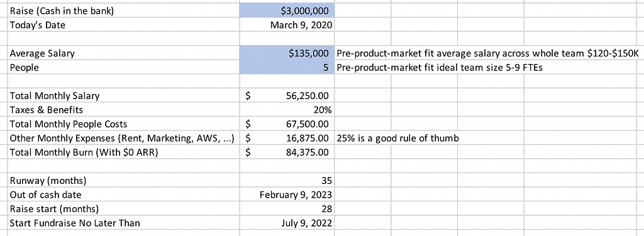Viewport: 644px width, 236px height.
Task: Select the 'Taxes & Benefits' label cell
Action: pyautogui.click(x=124, y=110)
